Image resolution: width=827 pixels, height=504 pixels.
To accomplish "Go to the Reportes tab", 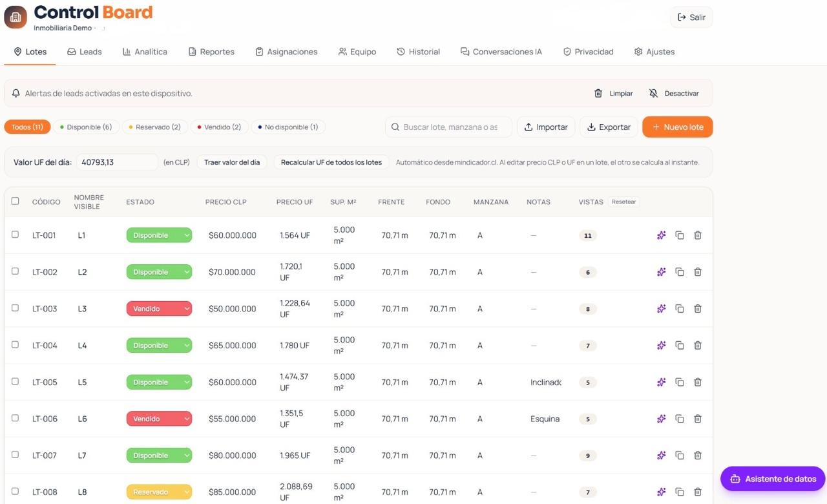I will (x=211, y=52).
